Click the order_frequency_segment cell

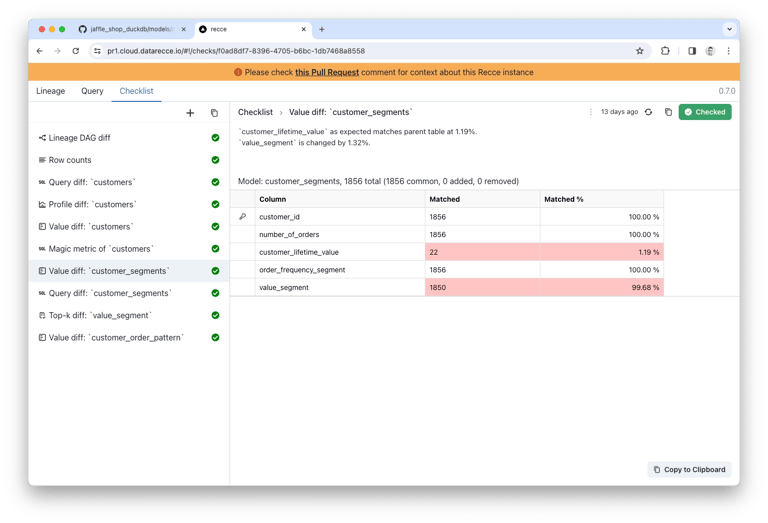coord(340,270)
